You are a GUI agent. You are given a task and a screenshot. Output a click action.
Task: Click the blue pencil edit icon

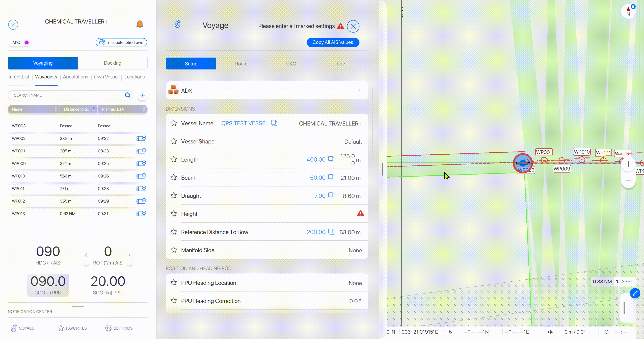[x=635, y=293]
